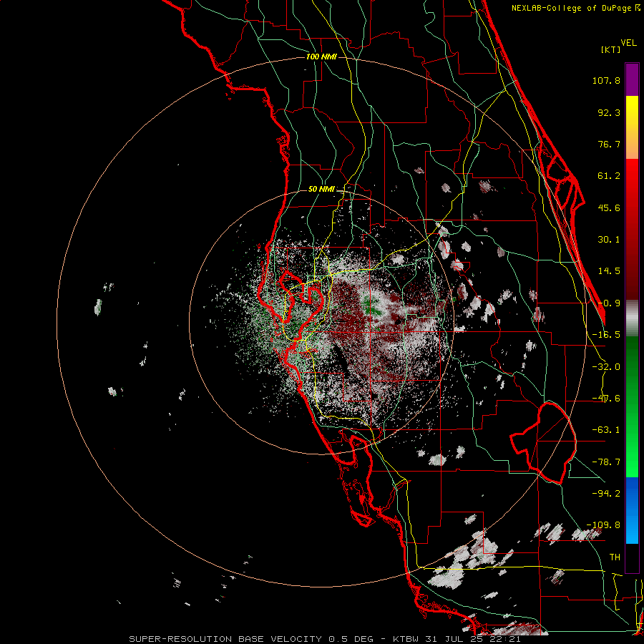Click the gray near-zero segment of the color bar
The height and width of the screenshot is (644, 644).
[x=632, y=318]
